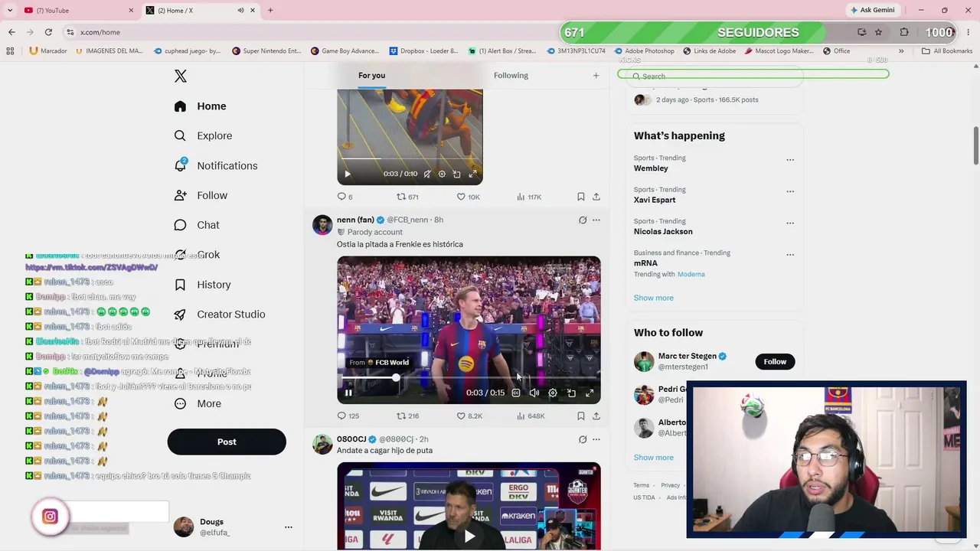
Task: Open More menu on 0800CJ post
Action: click(596, 439)
